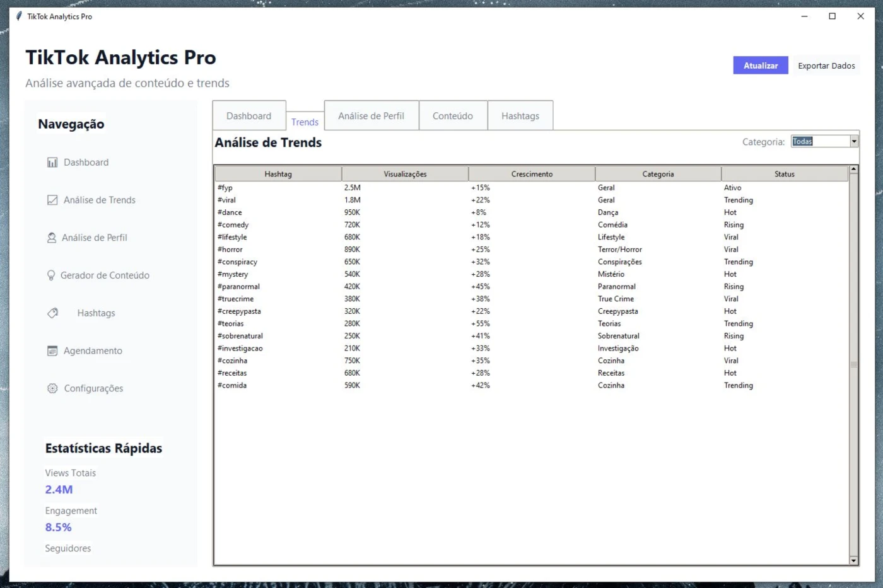
Task: Select the #comida row
Action: pyautogui.click(x=531, y=386)
